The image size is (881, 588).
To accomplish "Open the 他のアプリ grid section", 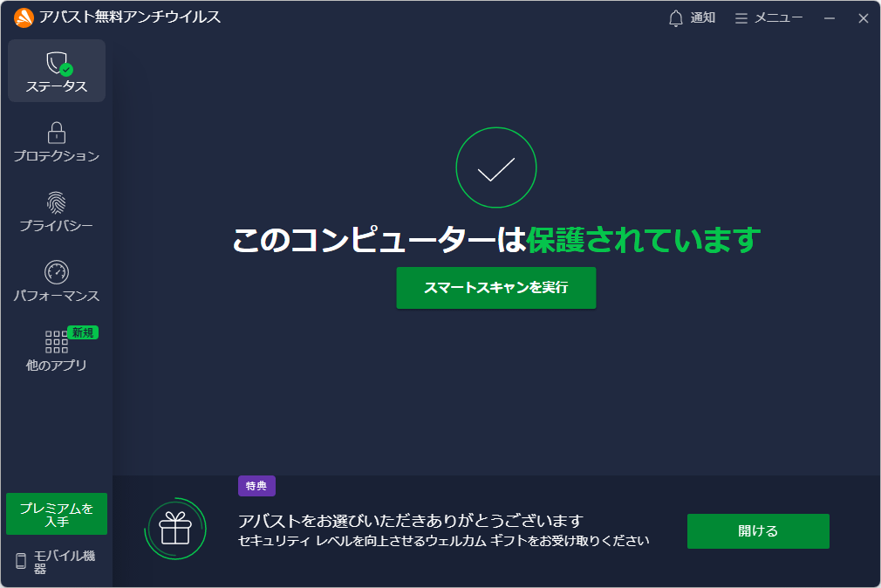I will click(x=56, y=350).
